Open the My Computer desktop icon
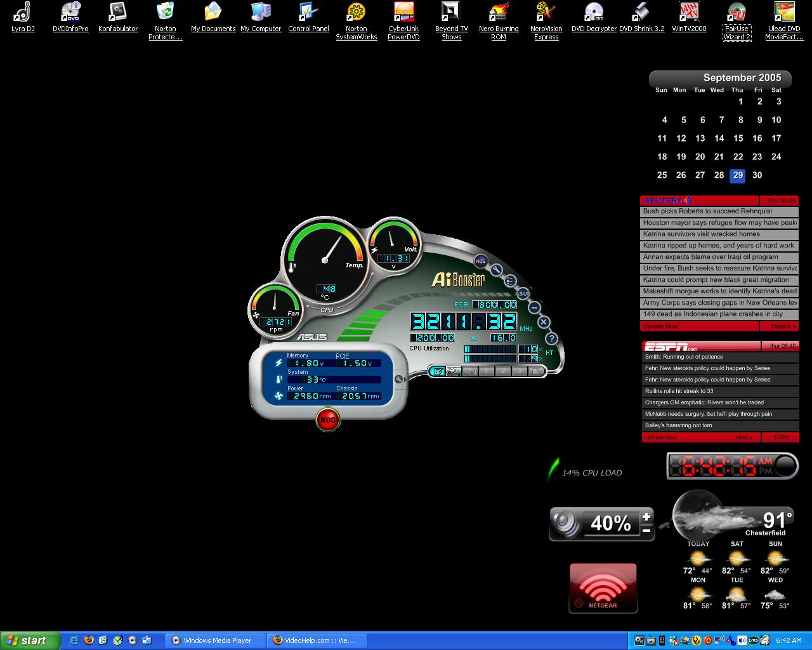This screenshot has width=812, height=650. 261,17
